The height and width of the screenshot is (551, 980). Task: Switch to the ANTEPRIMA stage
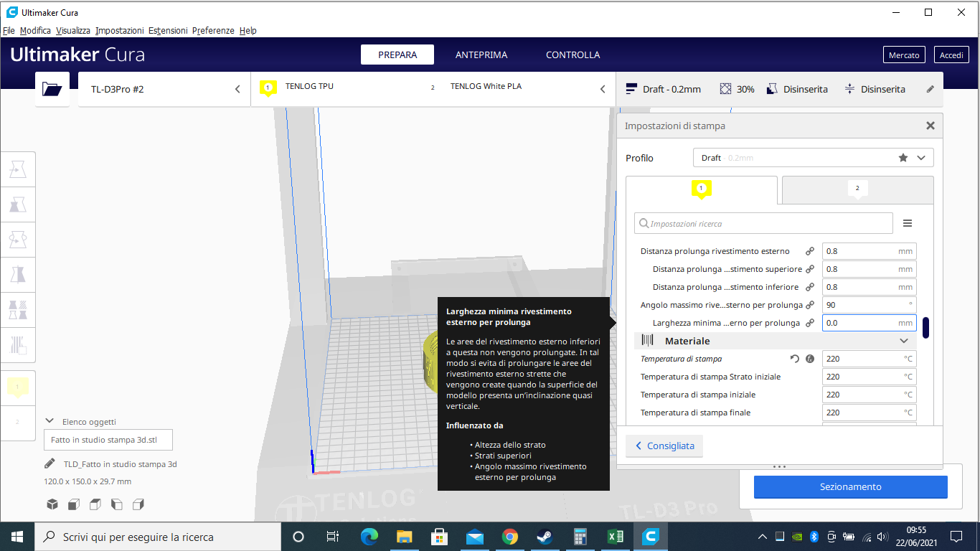click(x=481, y=55)
